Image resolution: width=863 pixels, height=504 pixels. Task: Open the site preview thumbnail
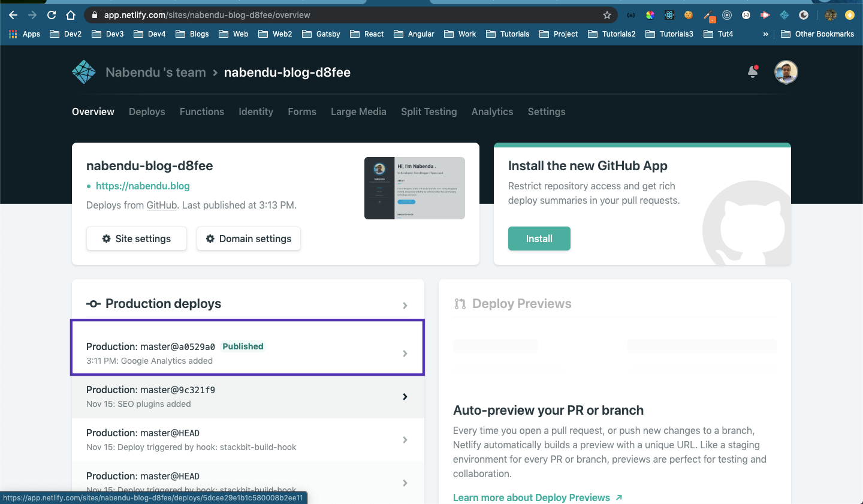click(415, 188)
